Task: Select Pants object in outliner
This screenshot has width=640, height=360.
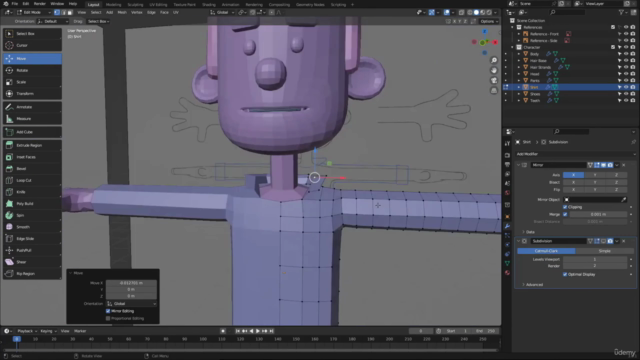Action: pyautogui.click(x=535, y=80)
